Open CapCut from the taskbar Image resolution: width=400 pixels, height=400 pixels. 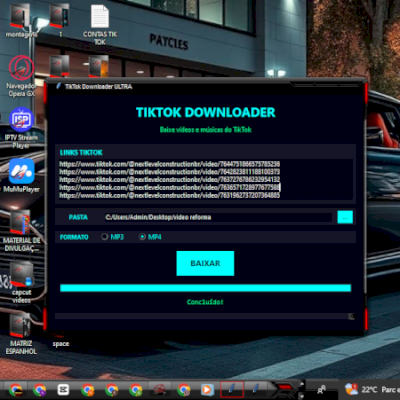pos(63,389)
